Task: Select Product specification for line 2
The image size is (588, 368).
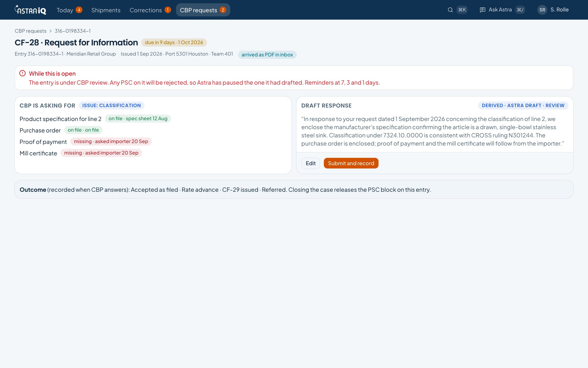Action: pos(60,119)
